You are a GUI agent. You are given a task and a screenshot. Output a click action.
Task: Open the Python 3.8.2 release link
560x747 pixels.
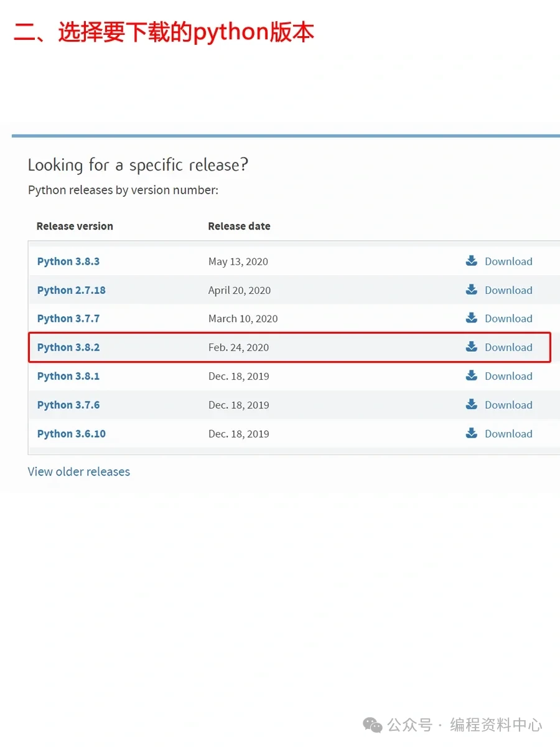[x=68, y=347]
